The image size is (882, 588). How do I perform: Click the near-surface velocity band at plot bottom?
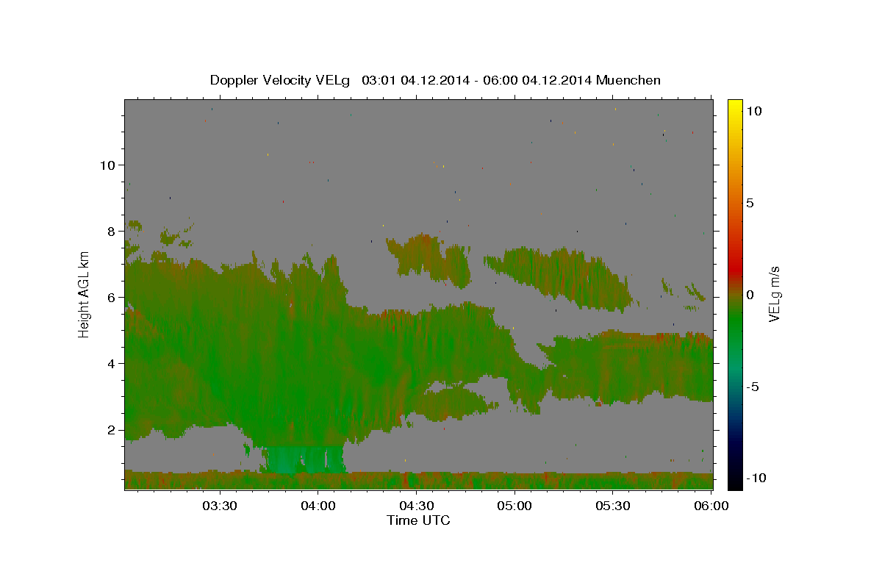419,481
